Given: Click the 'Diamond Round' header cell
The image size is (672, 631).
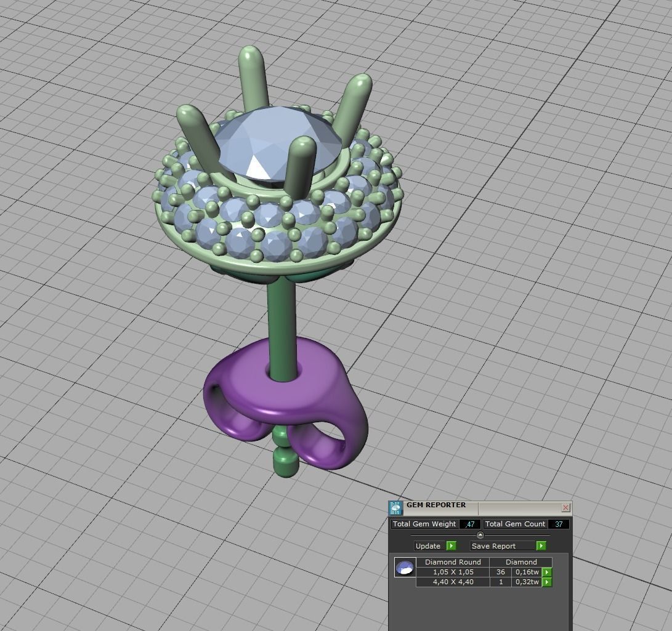Looking at the screenshot, I should (x=453, y=562).
